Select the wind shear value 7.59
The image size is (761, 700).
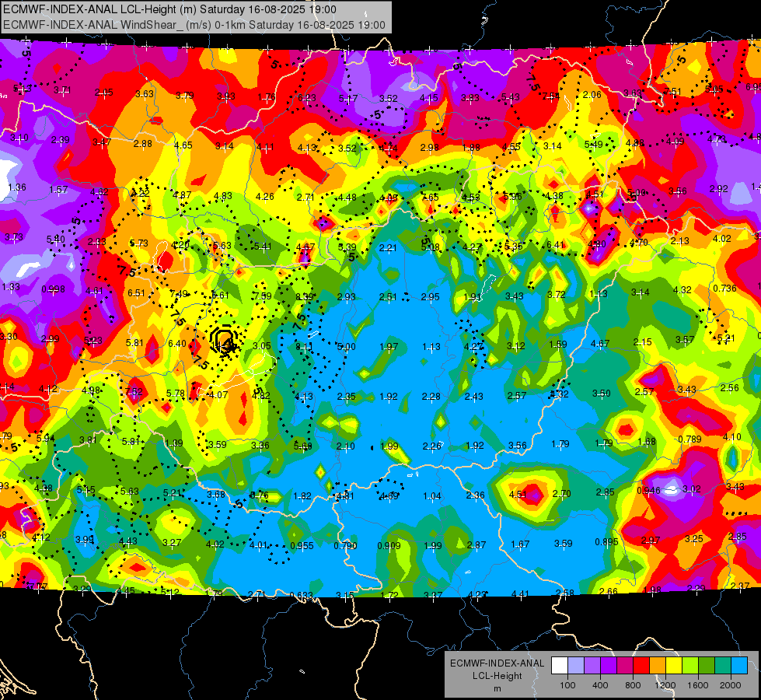[x=263, y=296]
